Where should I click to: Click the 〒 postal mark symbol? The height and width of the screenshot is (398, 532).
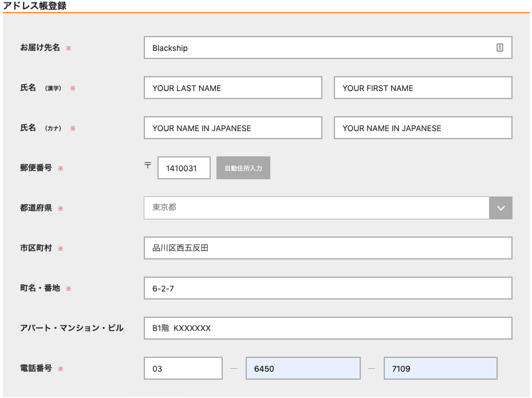(x=148, y=165)
